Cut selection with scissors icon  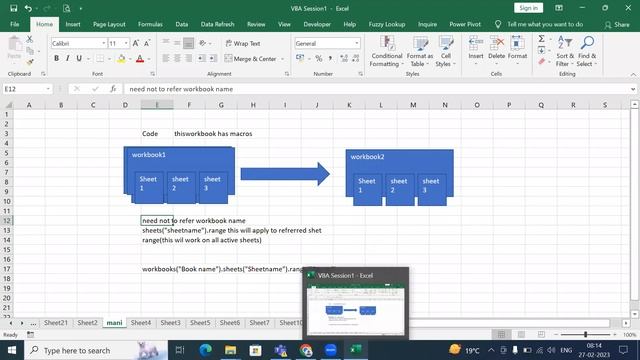29,40
